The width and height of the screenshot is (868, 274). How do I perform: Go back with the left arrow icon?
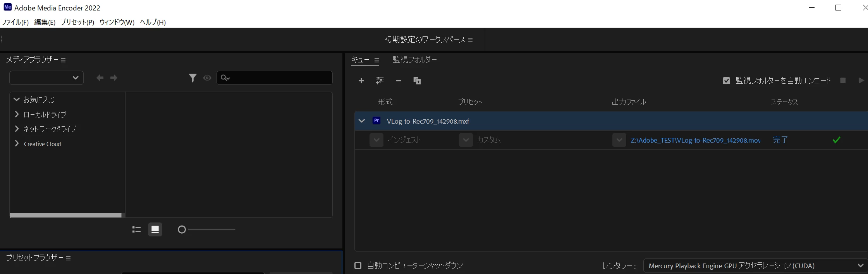(x=100, y=78)
